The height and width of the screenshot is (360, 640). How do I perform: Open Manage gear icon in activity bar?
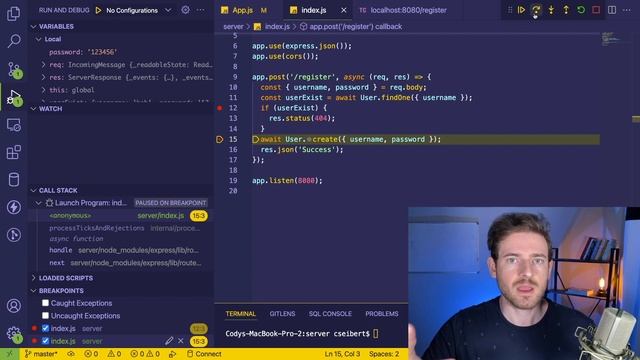tap(13, 334)
